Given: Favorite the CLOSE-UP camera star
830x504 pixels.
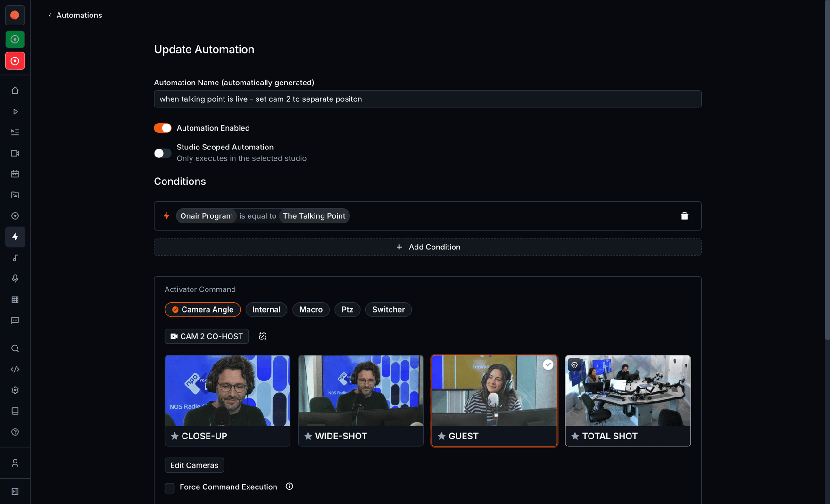Looking at the screenshot, I should pos(174,436).
